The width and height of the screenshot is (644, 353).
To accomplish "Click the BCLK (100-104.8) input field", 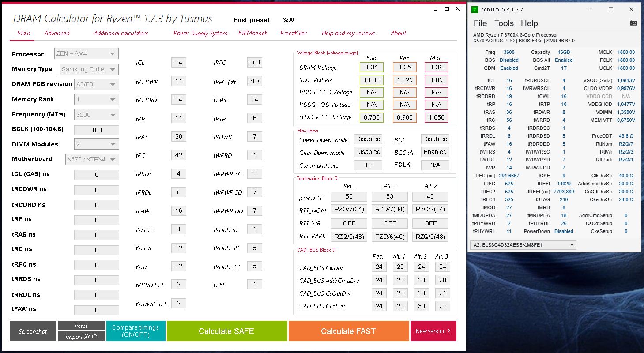I will click(x=97, y=130).
